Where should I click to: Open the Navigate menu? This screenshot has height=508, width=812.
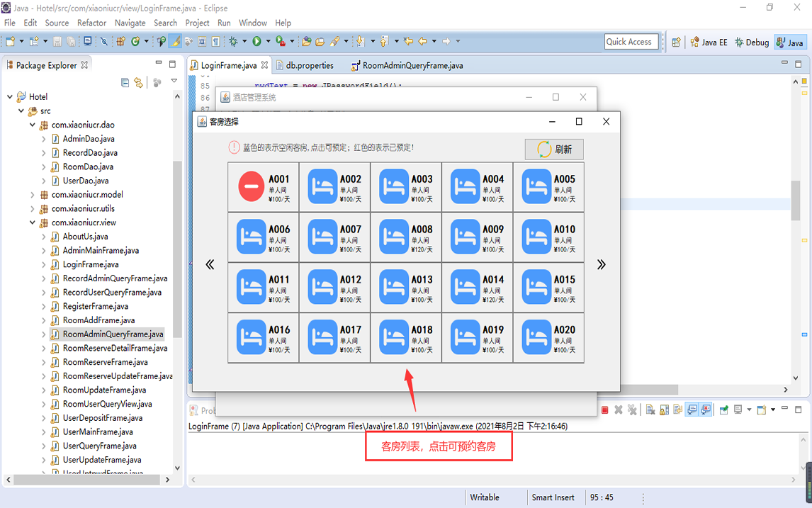click(130, 23)
